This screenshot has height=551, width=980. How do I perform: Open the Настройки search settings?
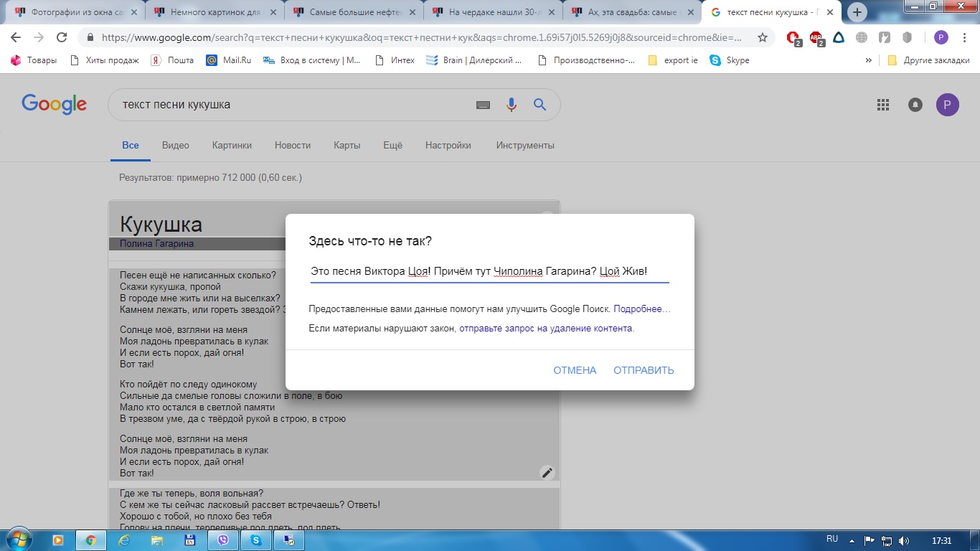pyautogui.click(x=448, y=145)
